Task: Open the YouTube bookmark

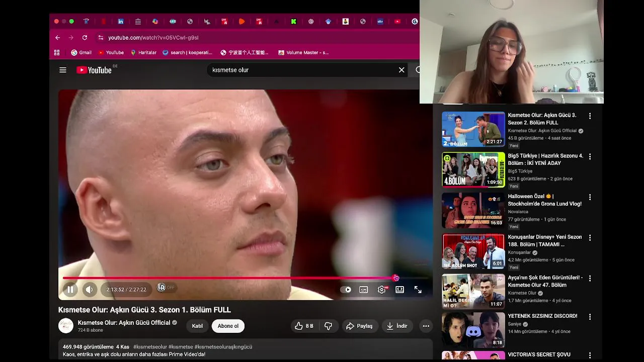Action: (111, 52)
